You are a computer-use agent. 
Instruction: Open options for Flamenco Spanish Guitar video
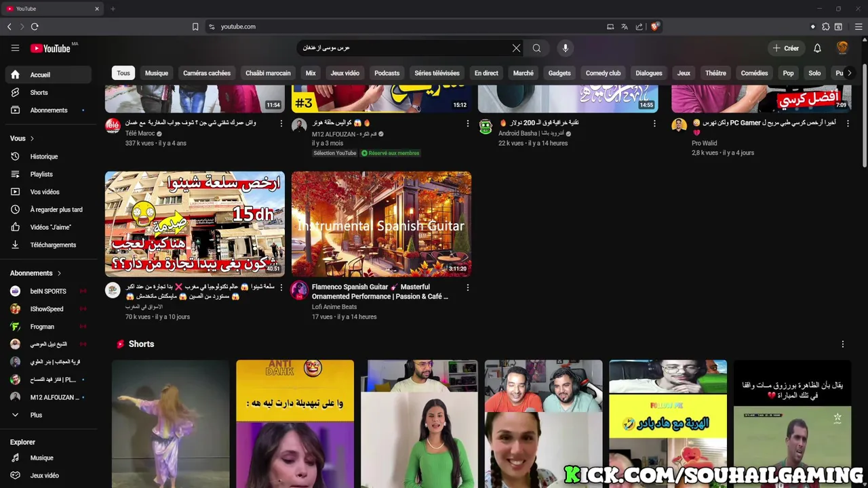467,287
